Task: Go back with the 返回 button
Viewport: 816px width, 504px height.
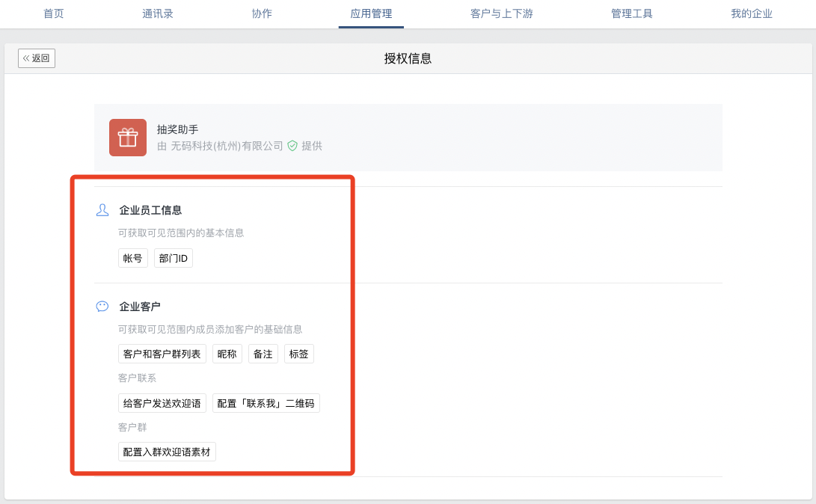Action: coord(37,58)
